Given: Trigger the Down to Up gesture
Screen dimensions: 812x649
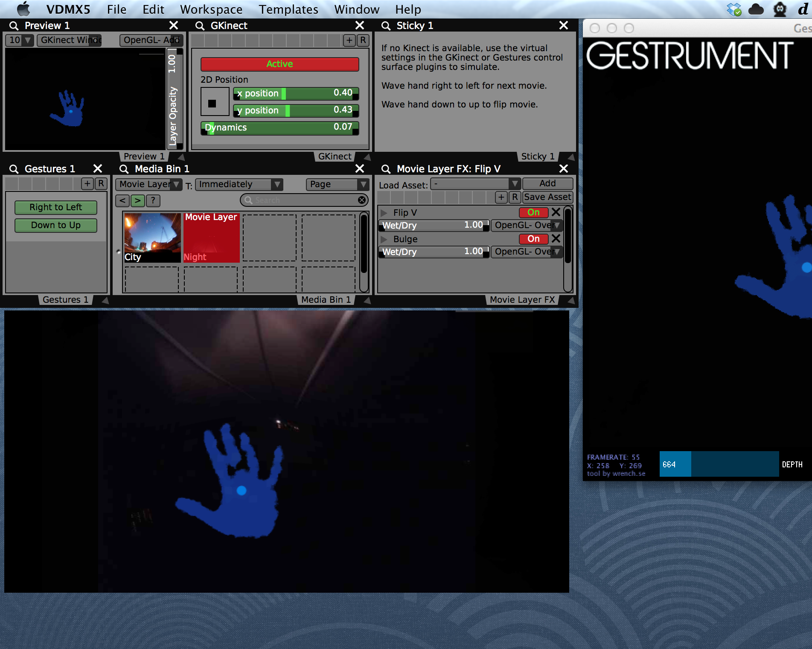Looking at the screenshot, I should point(56,225).
